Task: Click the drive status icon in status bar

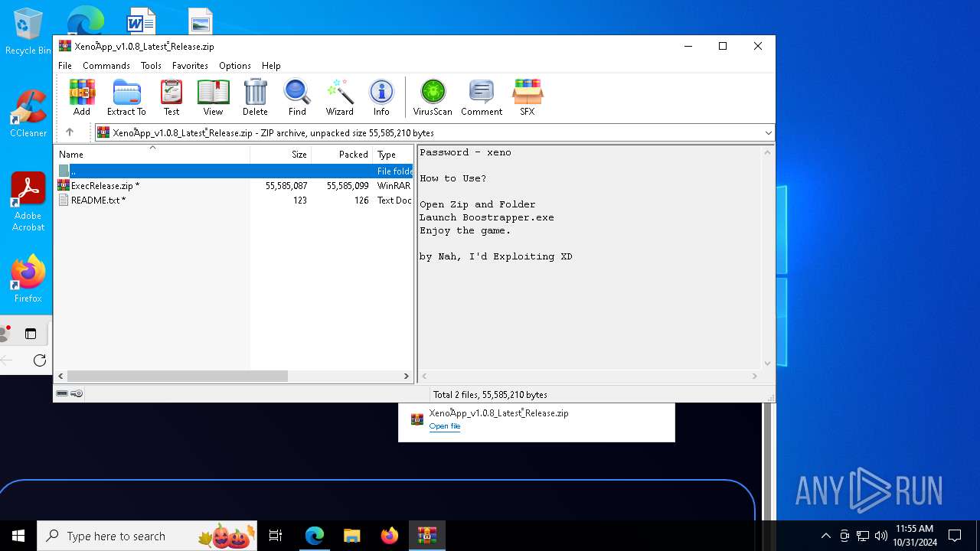Action: point(62,393)
